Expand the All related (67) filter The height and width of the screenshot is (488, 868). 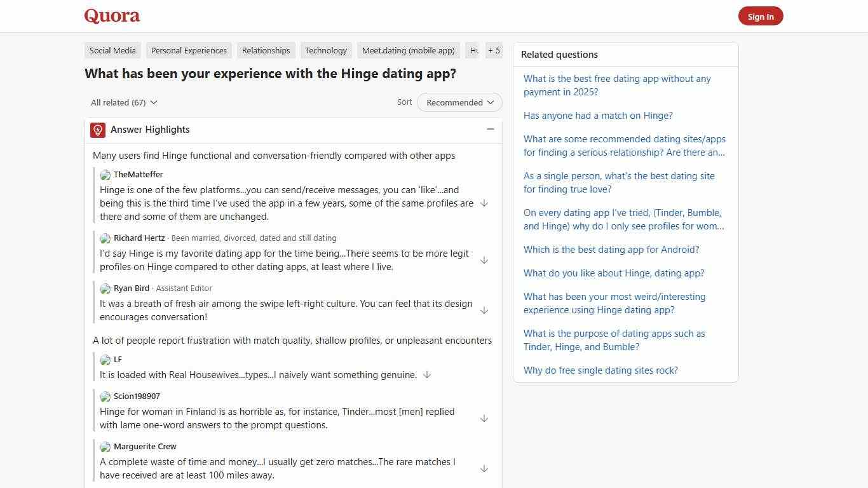(x=123, y=102)
